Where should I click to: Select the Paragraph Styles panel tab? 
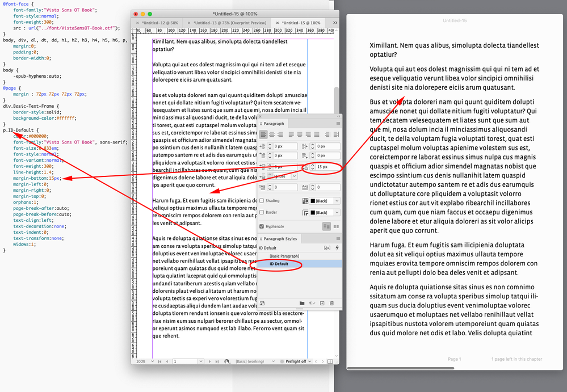pos(280,239)
